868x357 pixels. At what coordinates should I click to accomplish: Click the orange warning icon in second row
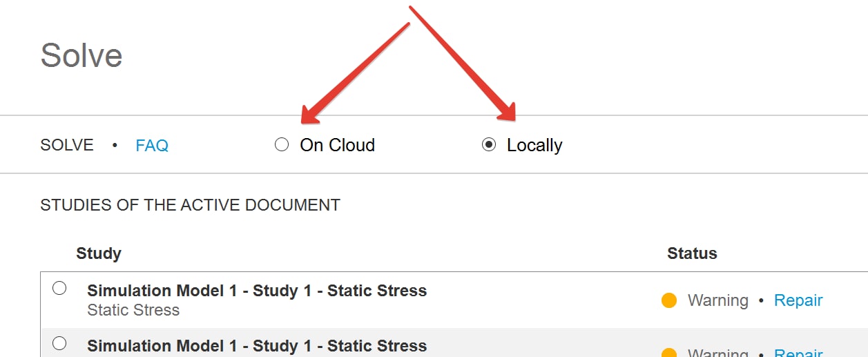coord(668,354)
